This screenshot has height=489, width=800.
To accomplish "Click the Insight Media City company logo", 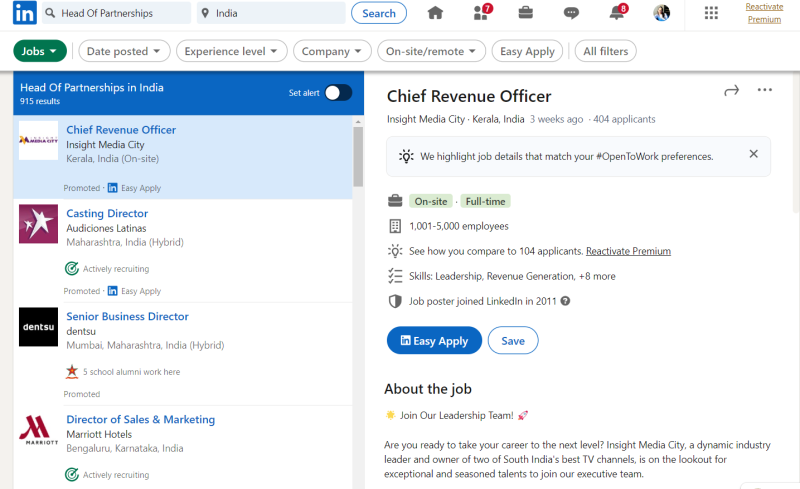I will click(x=38, y=140).
